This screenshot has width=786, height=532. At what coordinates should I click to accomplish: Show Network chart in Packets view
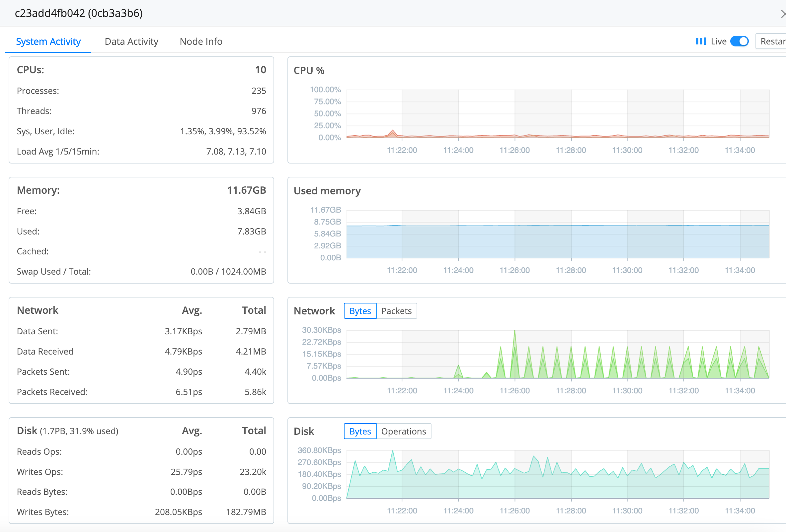[x=396, y=311]
